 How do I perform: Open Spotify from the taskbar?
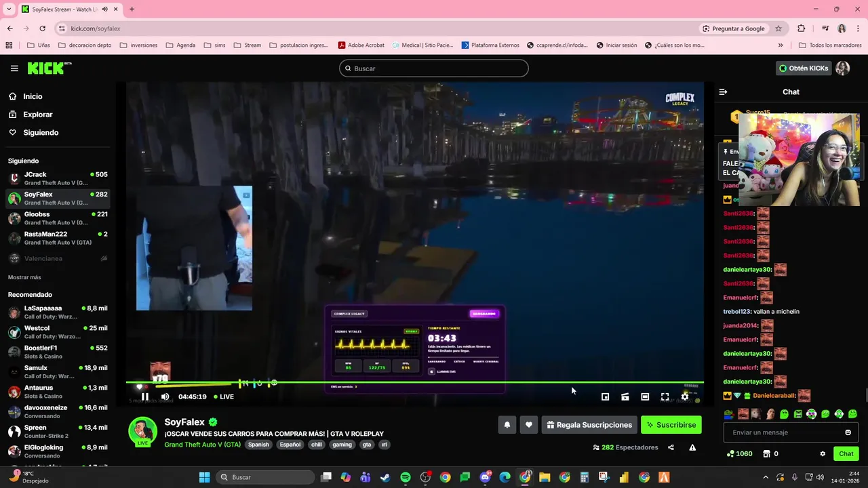[406, 477]
